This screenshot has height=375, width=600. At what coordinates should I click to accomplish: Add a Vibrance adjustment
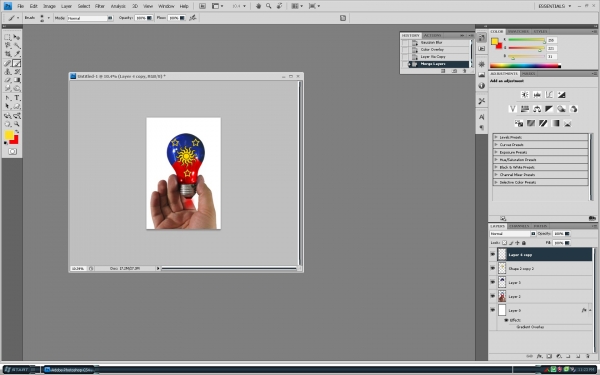point(513,109)
